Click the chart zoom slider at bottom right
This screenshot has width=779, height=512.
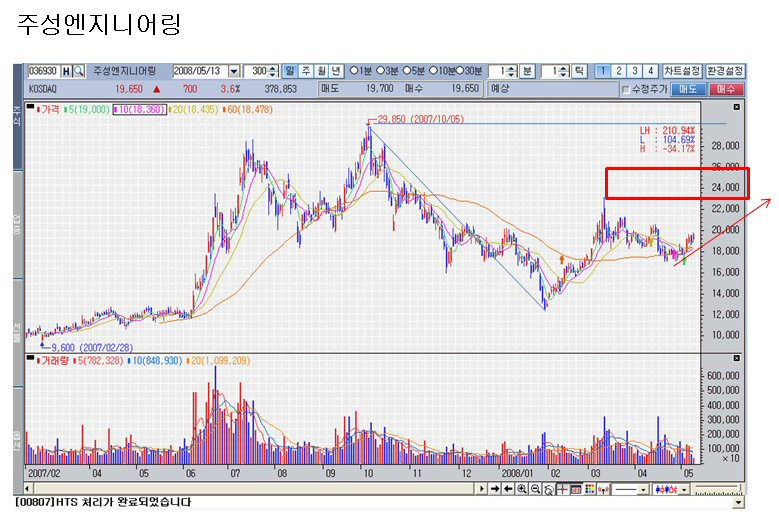pos(718,490)
